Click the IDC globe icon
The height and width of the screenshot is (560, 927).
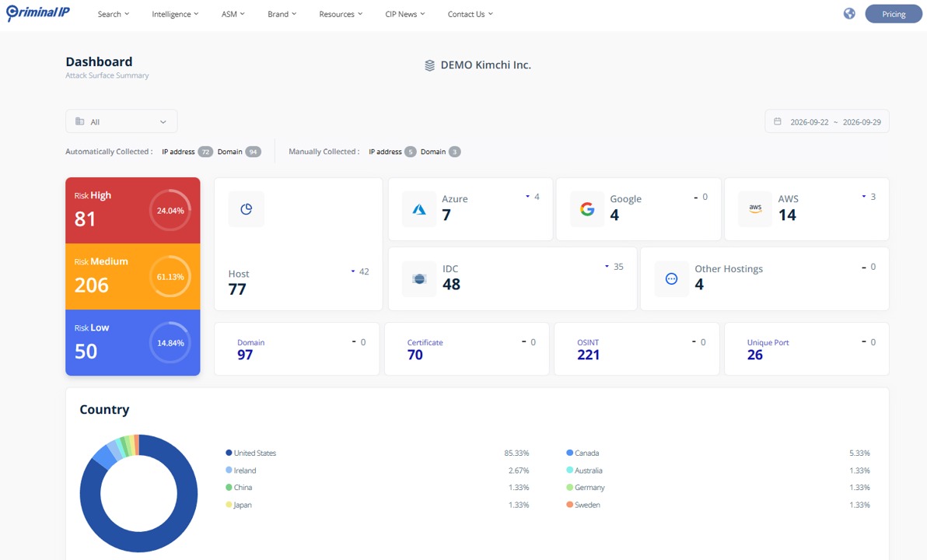point(419,278)
